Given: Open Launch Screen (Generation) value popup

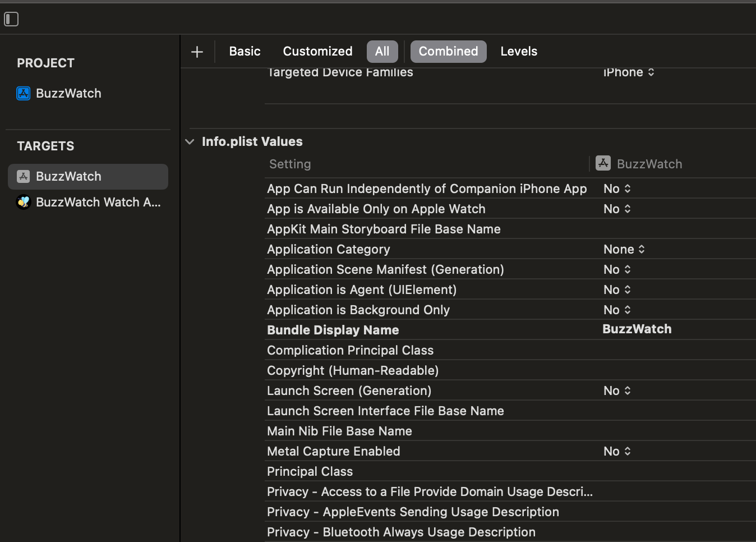Looking at the screenshot, I should tap(617, 391).
